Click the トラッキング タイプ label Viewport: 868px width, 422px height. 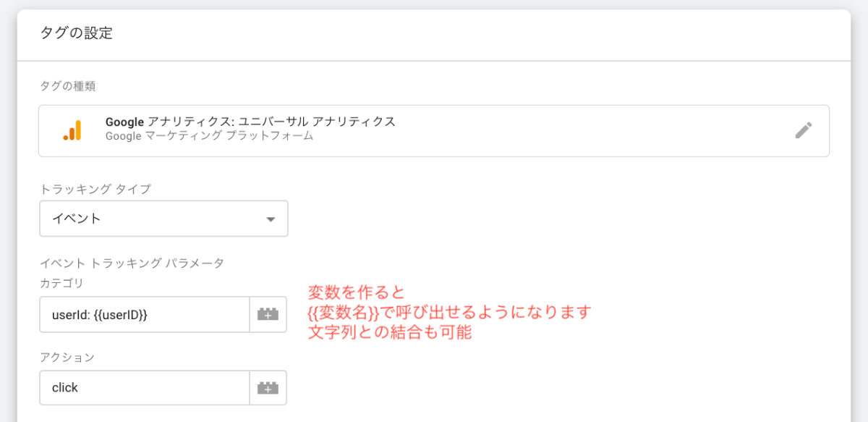tap(95, 189)
